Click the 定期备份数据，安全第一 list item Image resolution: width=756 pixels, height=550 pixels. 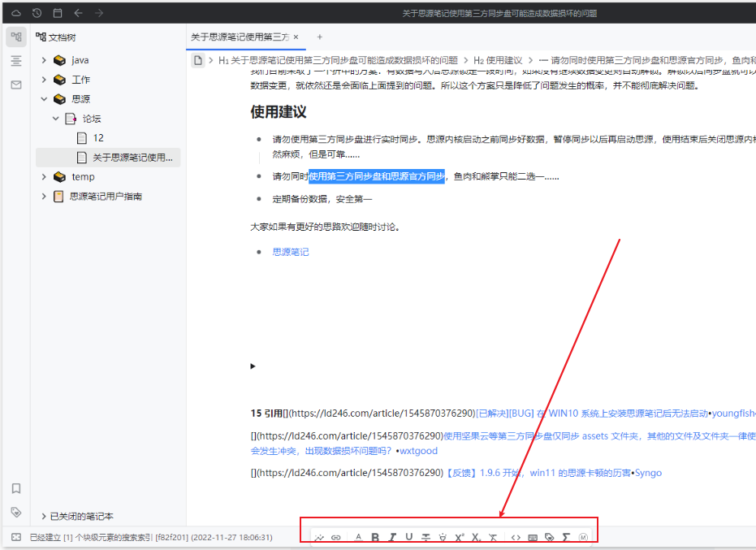click(x=322, y=199)
